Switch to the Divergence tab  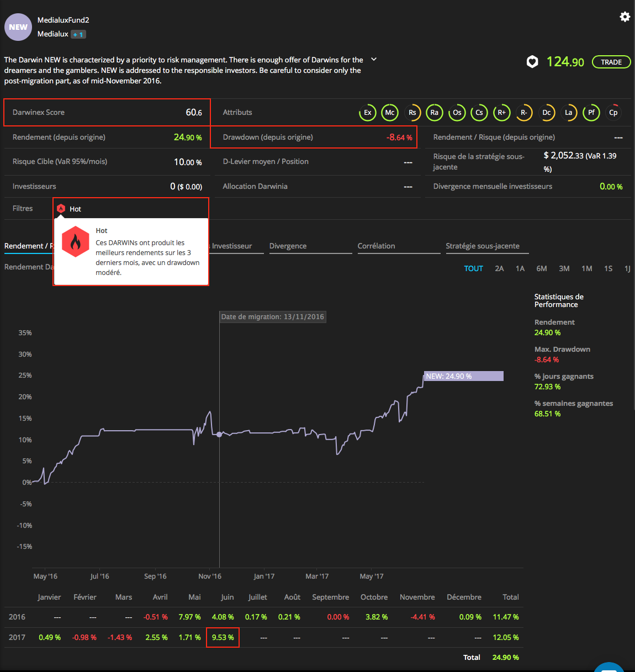pos(310,246)
